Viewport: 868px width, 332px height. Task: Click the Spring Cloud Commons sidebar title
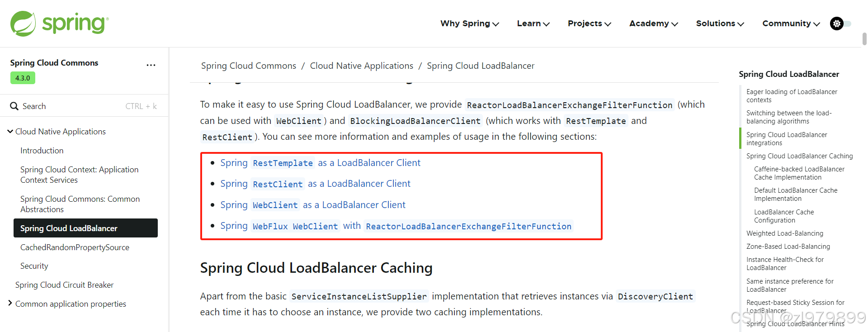point(54,63)
